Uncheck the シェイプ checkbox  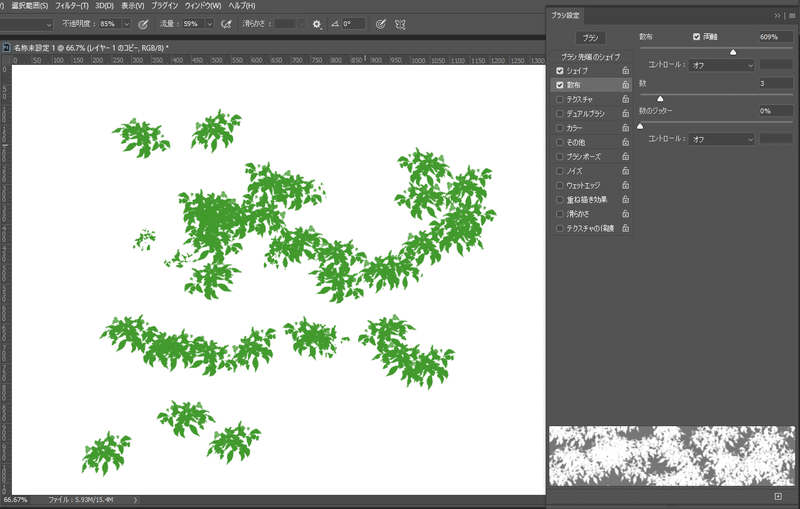pos(560,70)
